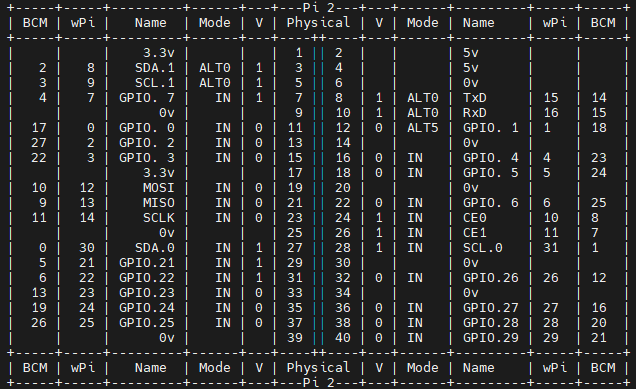Select physical pin number 1
636x389 pixels.
coord(299,53)
